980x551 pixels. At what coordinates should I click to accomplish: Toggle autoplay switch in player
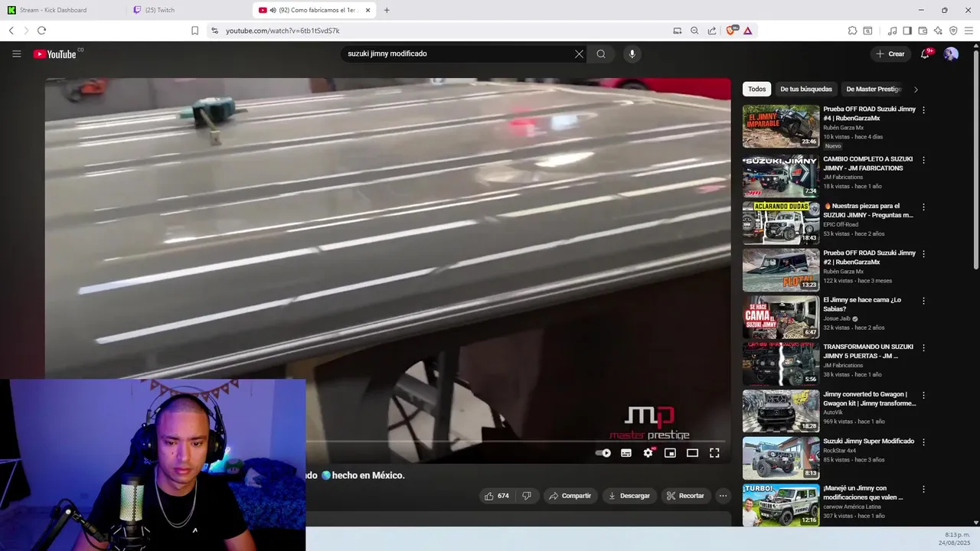(x=603, y=453)
